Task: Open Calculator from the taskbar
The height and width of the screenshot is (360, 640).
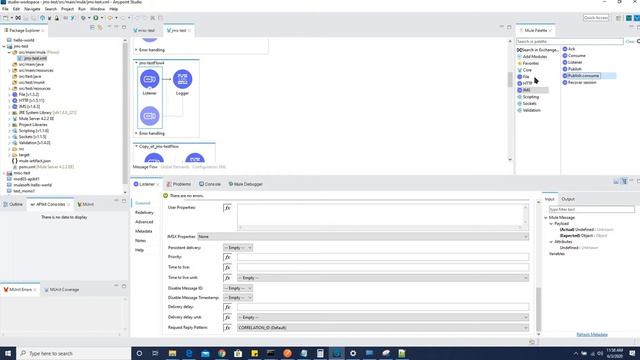Action: pyautogui.click(x=320, y=353)
